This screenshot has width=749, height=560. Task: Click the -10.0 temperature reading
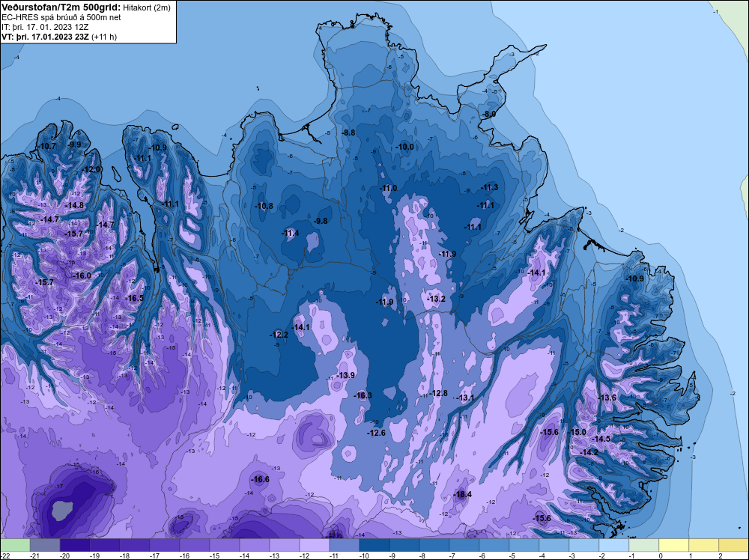point(405,147)
